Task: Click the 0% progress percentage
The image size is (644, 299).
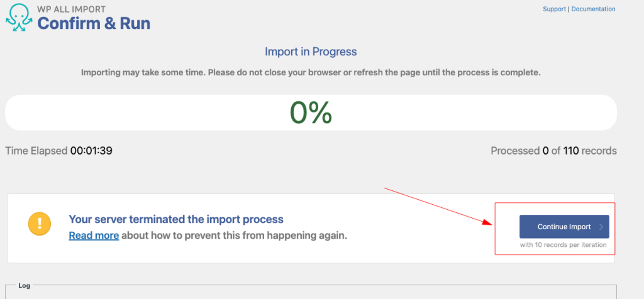Action: point(311,113)
